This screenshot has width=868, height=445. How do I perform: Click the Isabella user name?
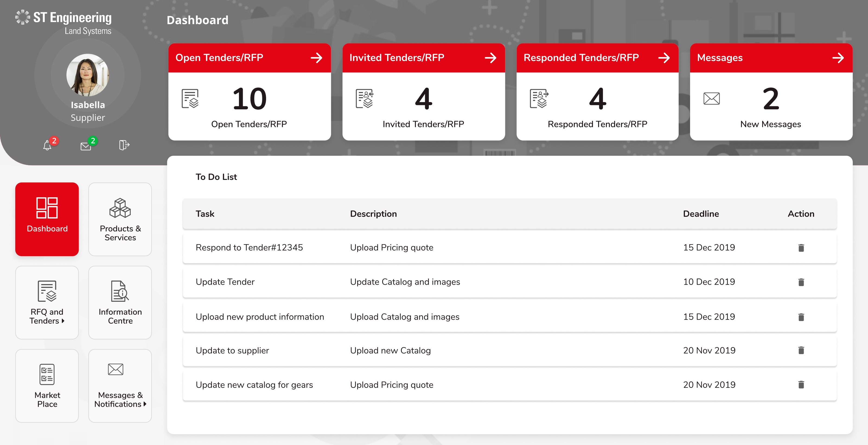click(x=88, y=105)
